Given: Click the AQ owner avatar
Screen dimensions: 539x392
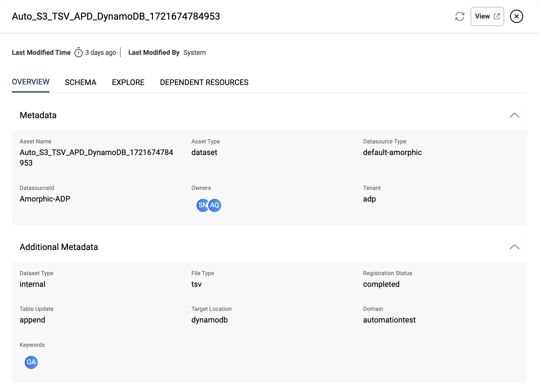Looking at the screenshot, I should click(x=215, y=205).
